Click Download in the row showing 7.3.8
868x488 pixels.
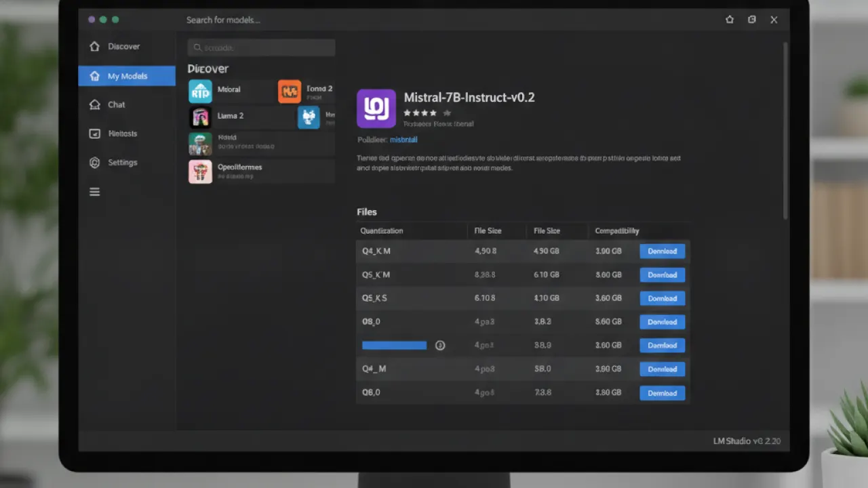(x=663, y=393)
